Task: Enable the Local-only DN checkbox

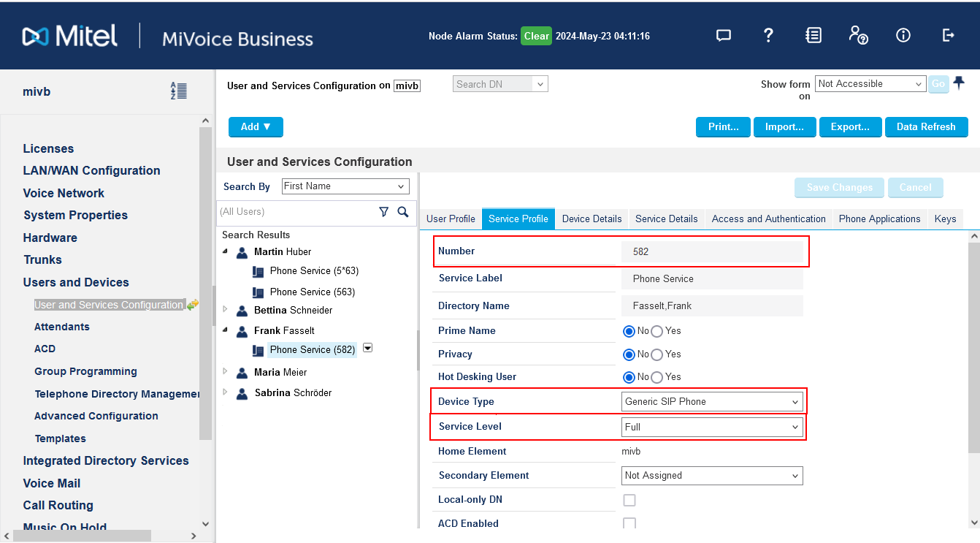Action: [629, 500]
